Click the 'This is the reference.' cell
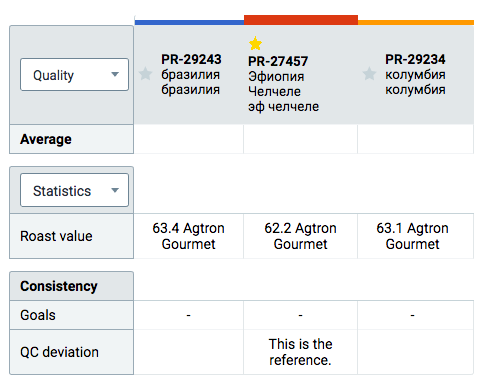This screenshot has height=389, width=489. 300,352
